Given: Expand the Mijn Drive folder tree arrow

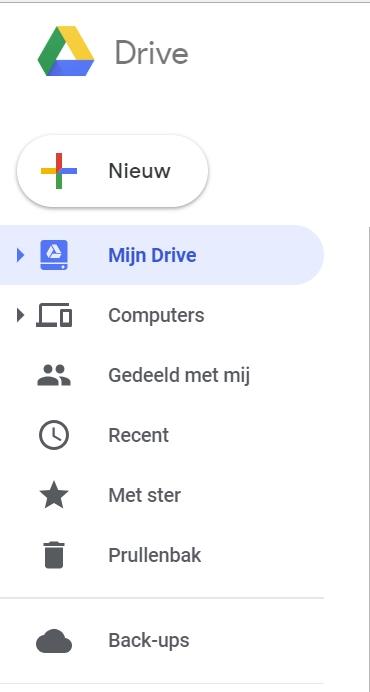Looking at the screenshot, I should pos(20,255).
